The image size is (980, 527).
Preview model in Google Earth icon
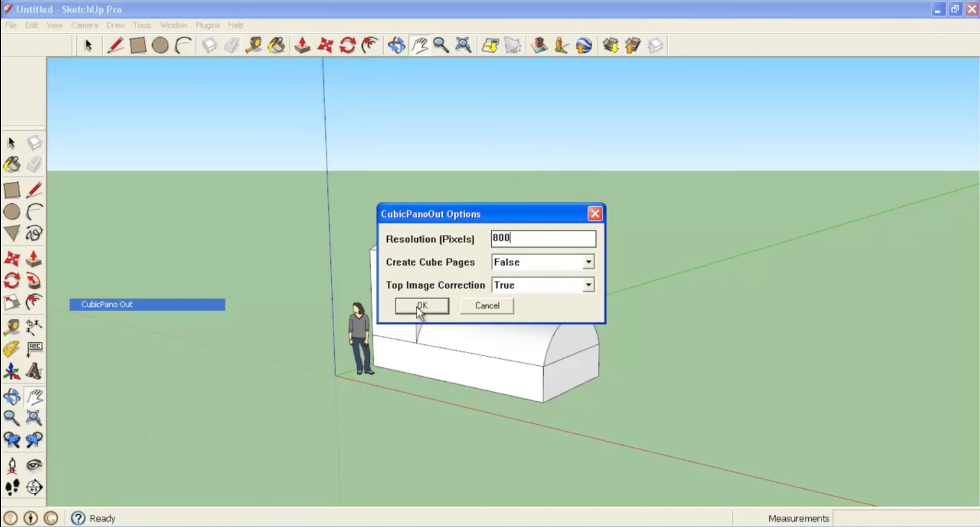pos(584,45)
